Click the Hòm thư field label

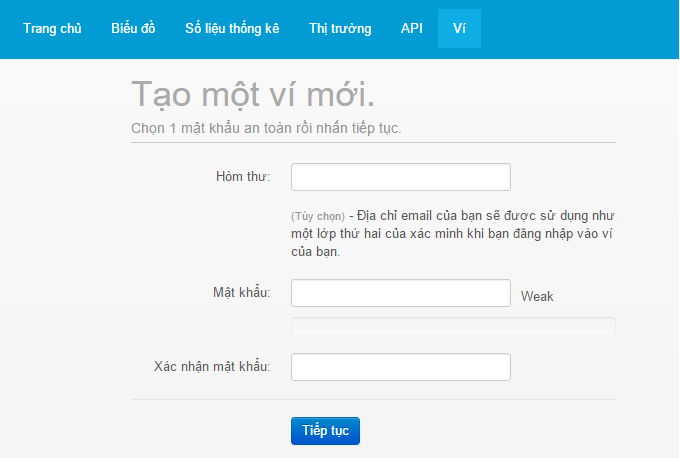[x=243, y=177]
